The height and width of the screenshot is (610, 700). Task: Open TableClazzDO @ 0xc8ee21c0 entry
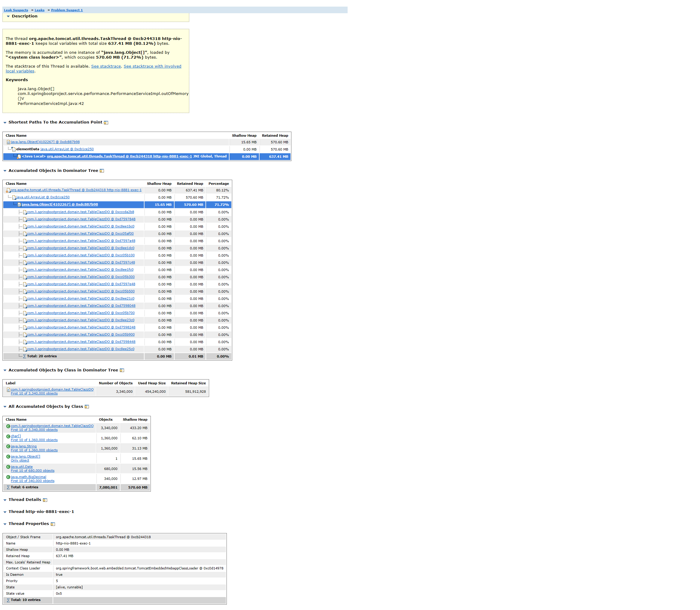[x=81, y=298]
